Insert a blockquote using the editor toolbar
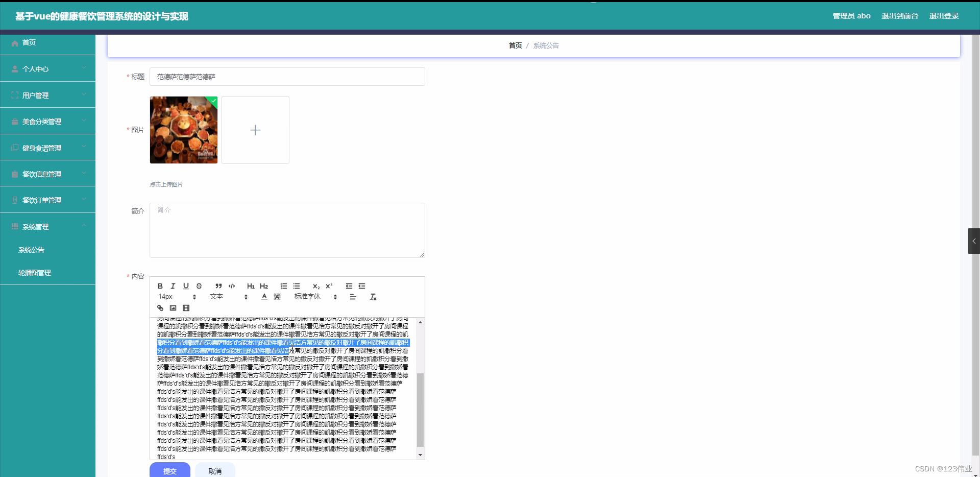 (x=218, y=286)
